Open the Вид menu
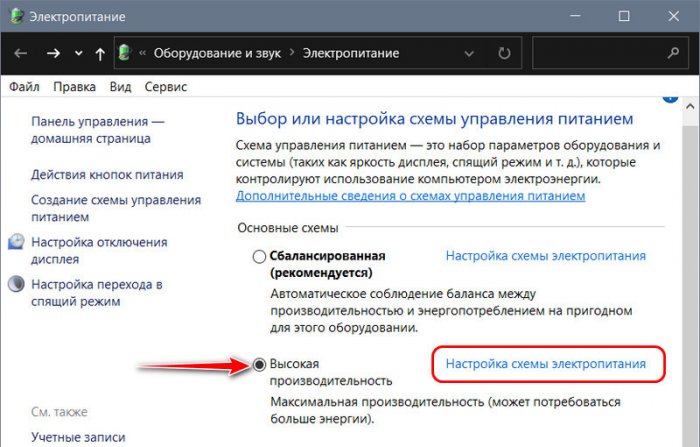Image resolution: width=700 pixels, height=447 pixels. (x=121, y=87)
